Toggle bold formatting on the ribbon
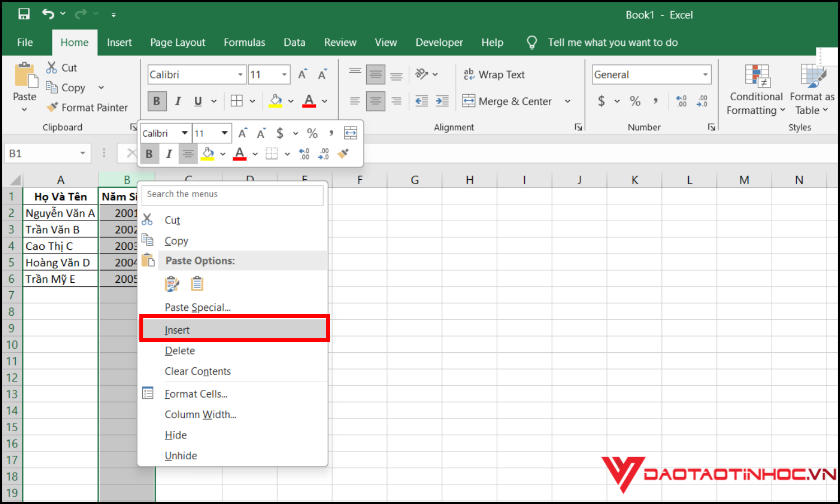The height and width of the screenshot is (504, 840). tap(157, 101)
